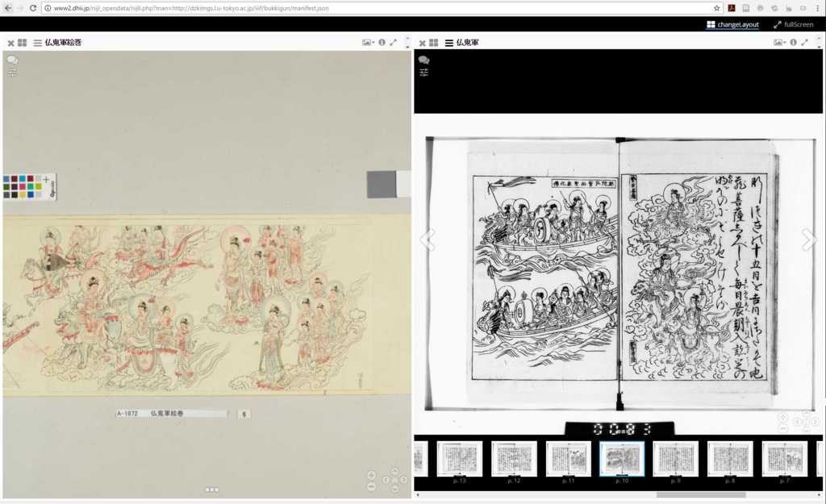The width and height of the screenshot is (826, 504).
Task: Open the hamburger sidebar menu of 仏鬼軍絵巻 window
Action: (x=37, y=43)
